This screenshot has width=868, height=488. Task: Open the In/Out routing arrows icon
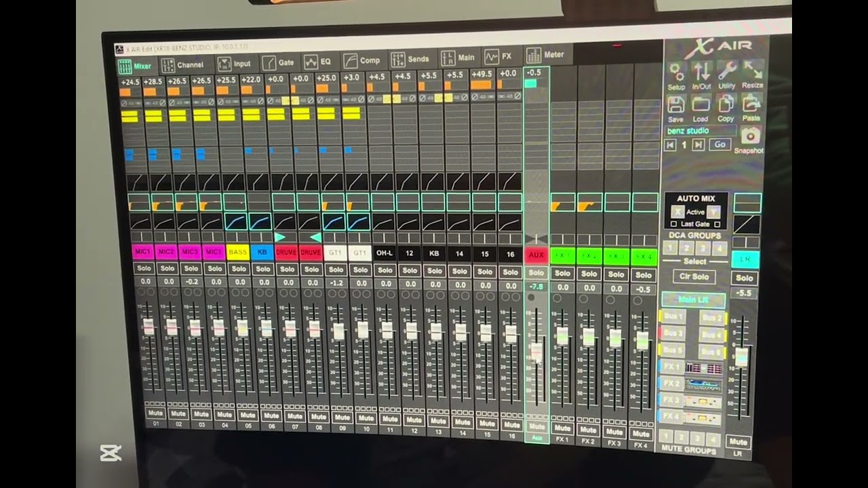pos(701,70)
